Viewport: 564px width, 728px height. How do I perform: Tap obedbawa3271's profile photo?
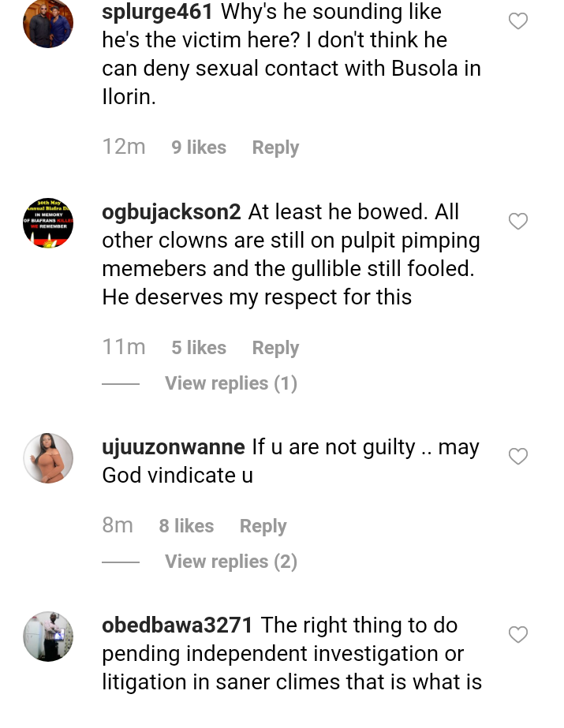[x=48, y=637]
